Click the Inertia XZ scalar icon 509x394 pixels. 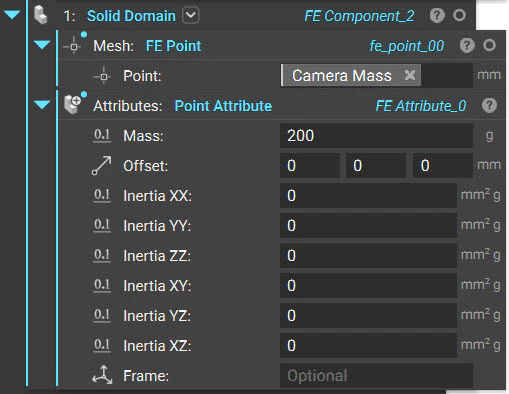tap(102, 345)
